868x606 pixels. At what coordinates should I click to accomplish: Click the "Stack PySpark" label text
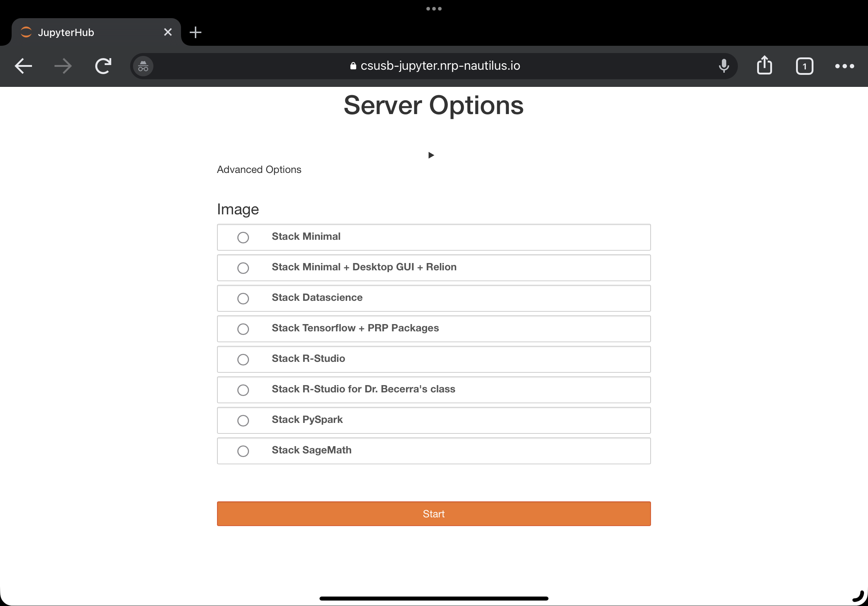tap(307, 420)
